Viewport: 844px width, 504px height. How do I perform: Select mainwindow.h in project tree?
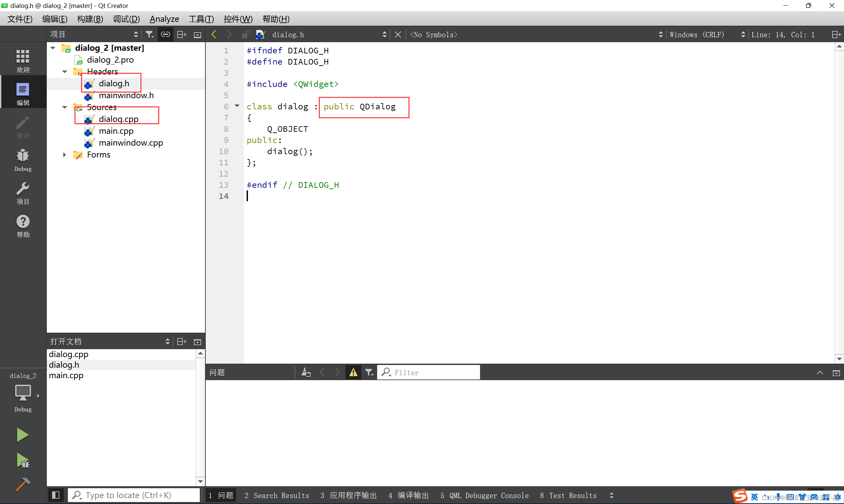click(x=126, y=96)
